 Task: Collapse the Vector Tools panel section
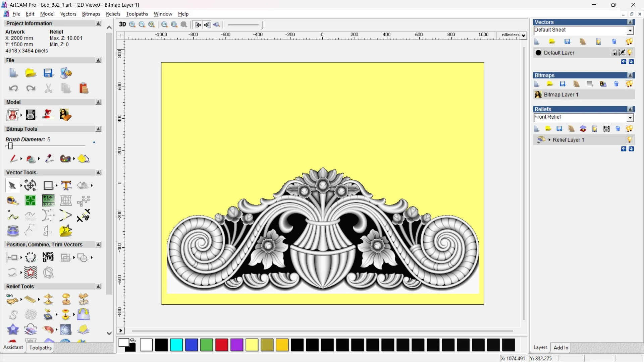[98, 172]
